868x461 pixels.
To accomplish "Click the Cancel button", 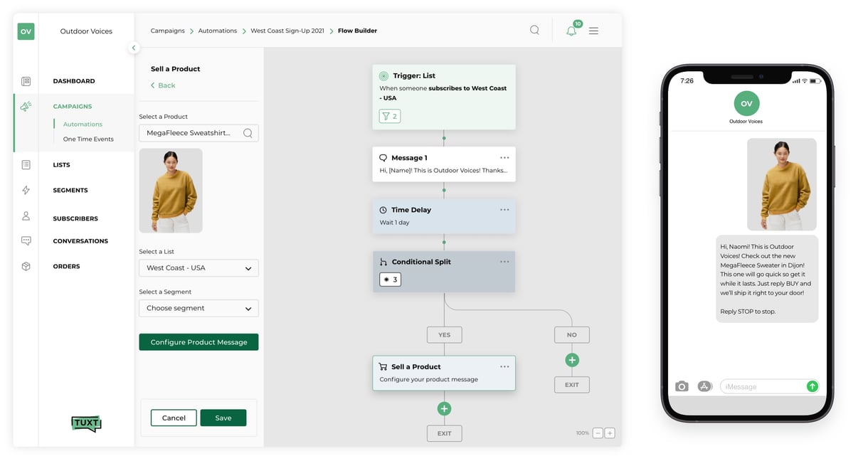I will click(x=174, y=418).
